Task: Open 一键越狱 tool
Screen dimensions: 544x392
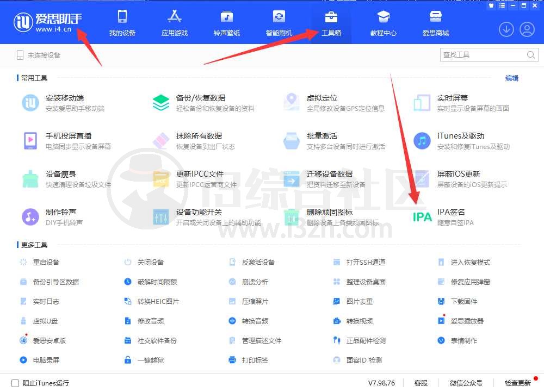Action: [x=144, y=360]
